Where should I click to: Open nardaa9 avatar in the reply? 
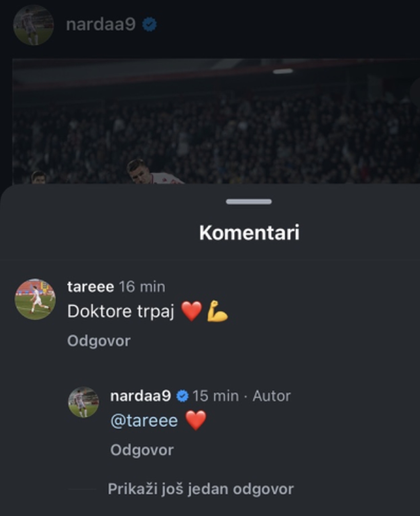[84, 402]
